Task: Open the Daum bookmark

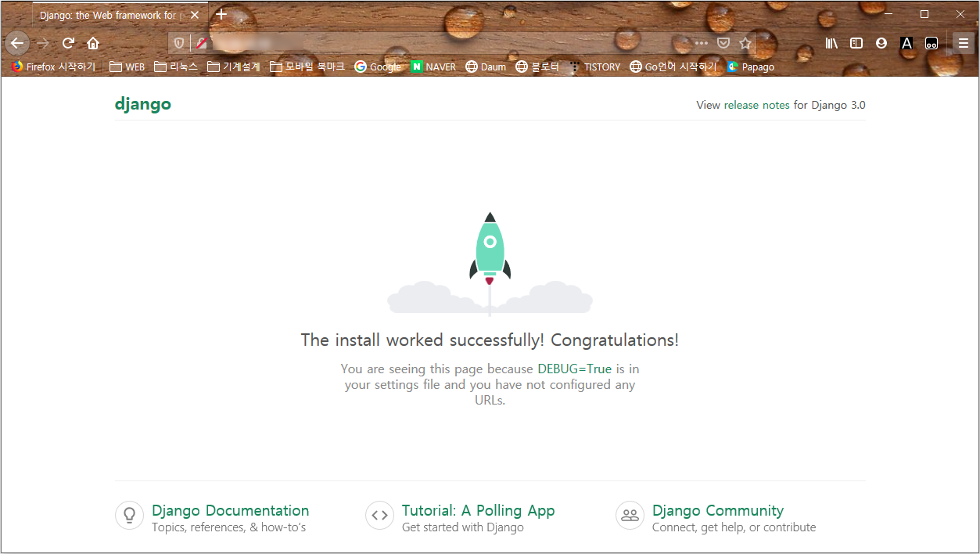Action: click(x=486, y=67)
